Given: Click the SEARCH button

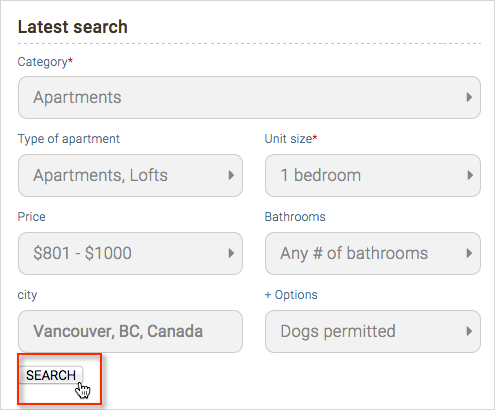Looking at the screenshot, I should [x=51, y=375].
